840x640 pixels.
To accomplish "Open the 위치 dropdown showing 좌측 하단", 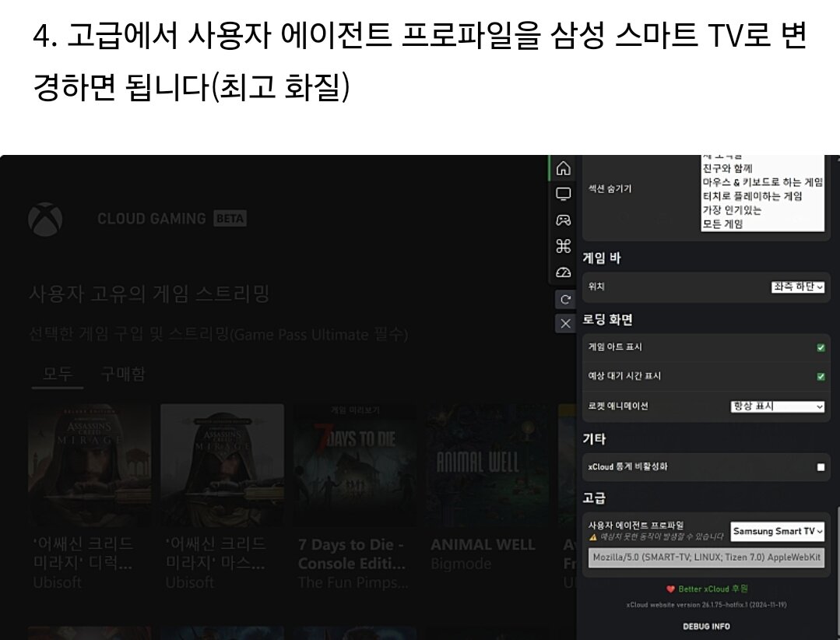I will [798, 287].
